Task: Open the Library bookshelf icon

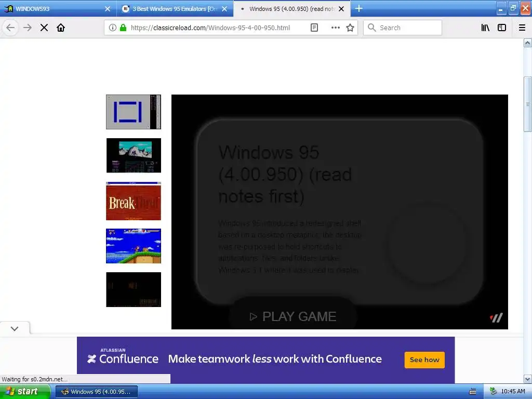Action: click(485, 28)
